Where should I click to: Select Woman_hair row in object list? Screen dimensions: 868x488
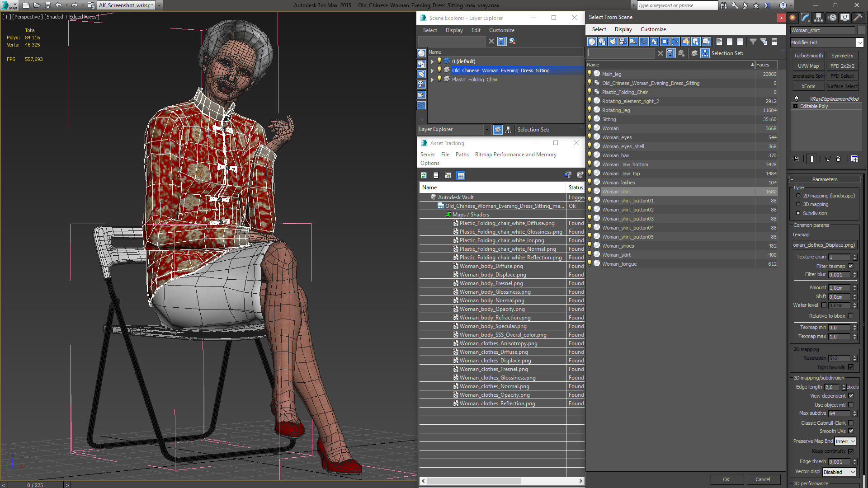pyautogui.click(x=683, y=155)
